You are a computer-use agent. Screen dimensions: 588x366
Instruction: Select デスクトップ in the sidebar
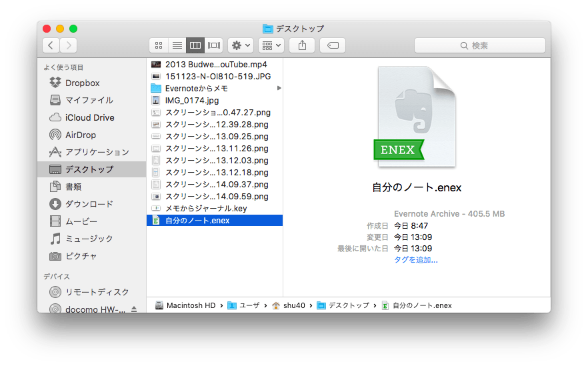[91, 169]
